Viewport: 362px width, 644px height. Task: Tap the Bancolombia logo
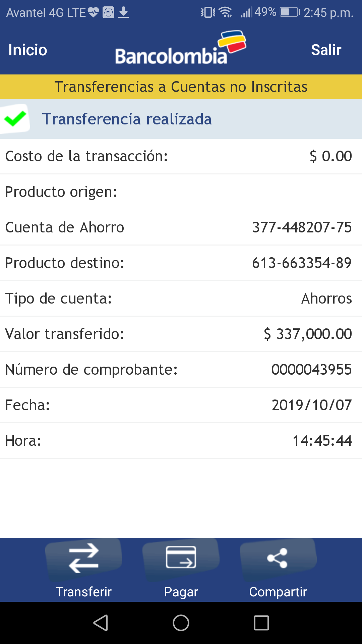pyautogui.click(x=180, y=49)
